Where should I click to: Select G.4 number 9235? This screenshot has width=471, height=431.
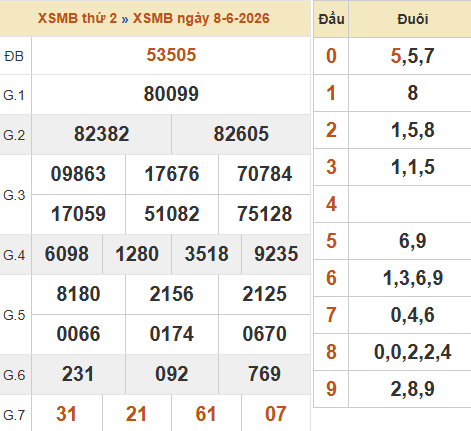tap(276, 254)
